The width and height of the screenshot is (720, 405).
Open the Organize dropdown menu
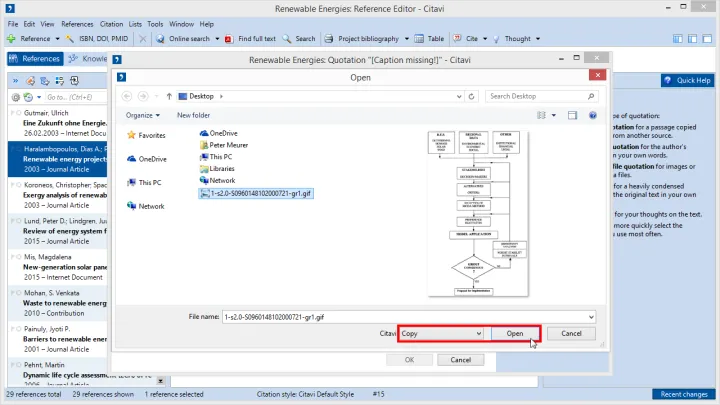pos(143,115)
